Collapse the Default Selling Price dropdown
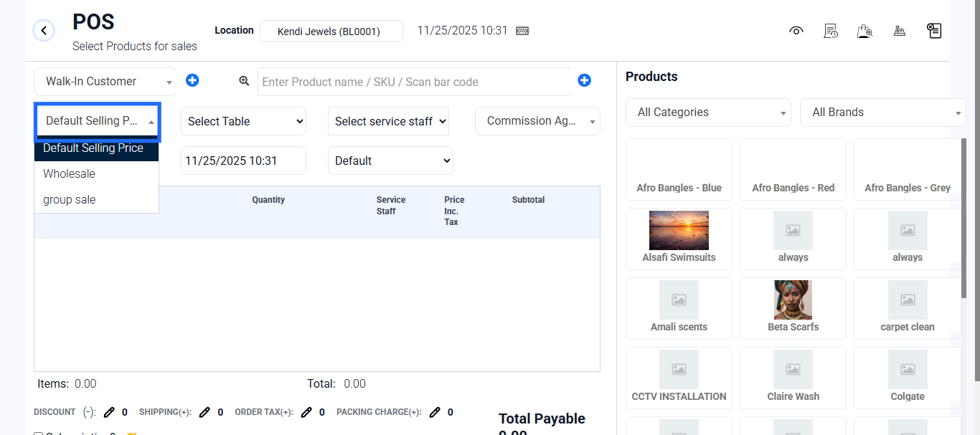980x435 pixels. [x=97, y=121]
